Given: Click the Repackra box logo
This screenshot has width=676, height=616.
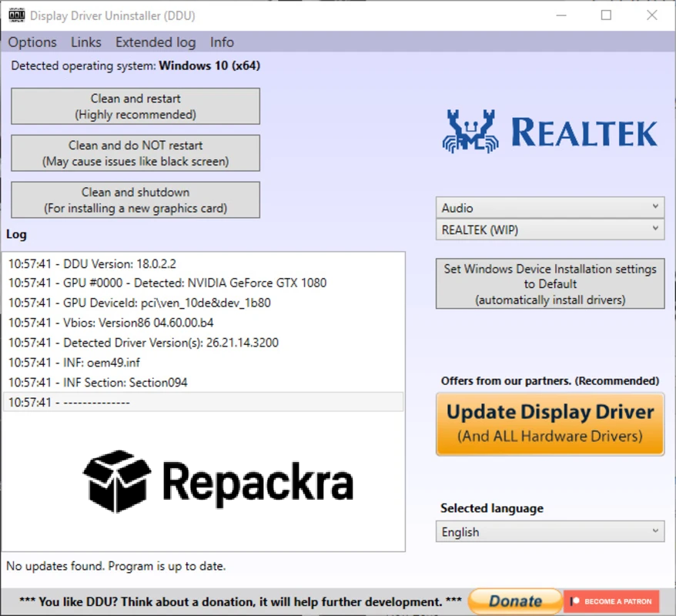Looking at the screenshot, I should point(117,481).
